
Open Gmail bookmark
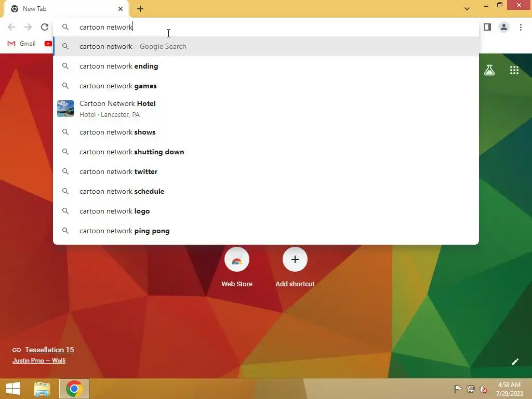(21, 44)
